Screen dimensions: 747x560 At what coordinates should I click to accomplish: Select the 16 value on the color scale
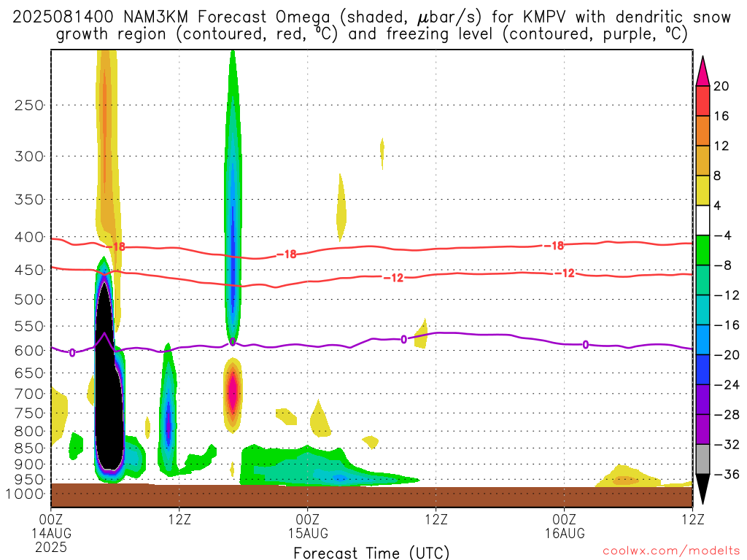[721, 116]
